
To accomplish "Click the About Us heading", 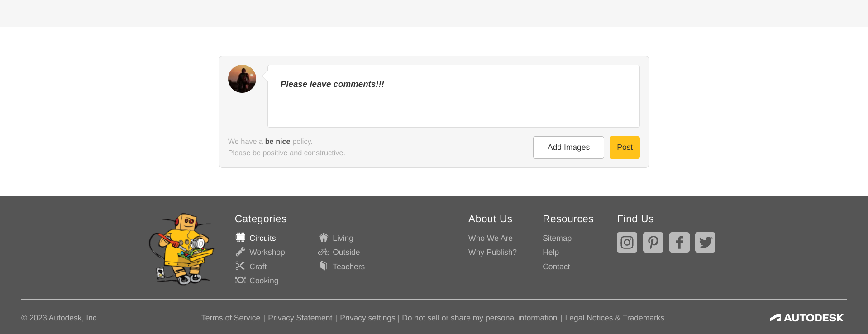I will tap(490, 219).
